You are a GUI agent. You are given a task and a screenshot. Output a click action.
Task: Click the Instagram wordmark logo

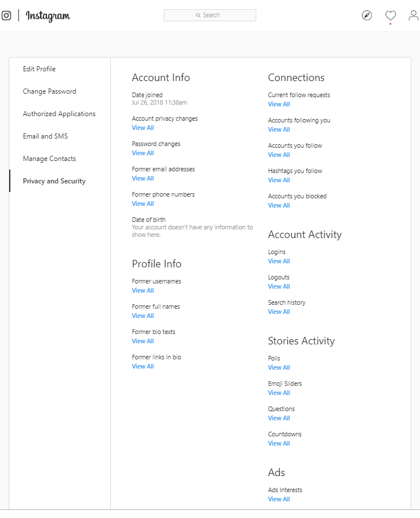click(x=48, y=16)
